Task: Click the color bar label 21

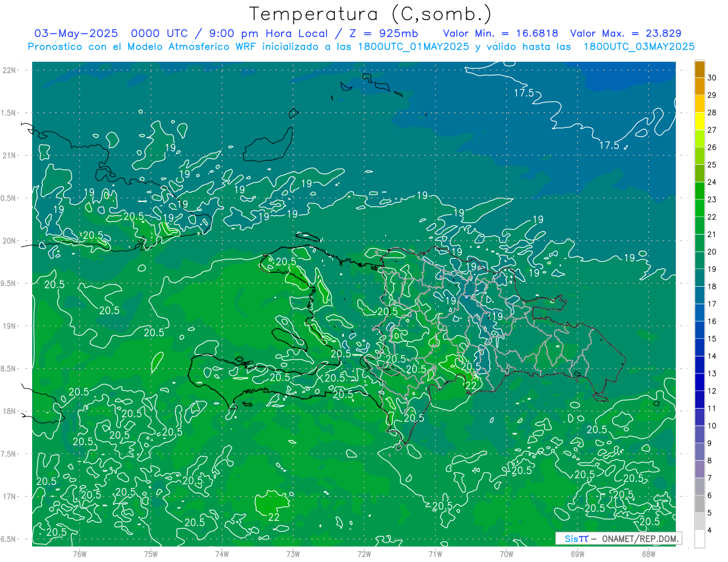Action: tap(712, 234)
